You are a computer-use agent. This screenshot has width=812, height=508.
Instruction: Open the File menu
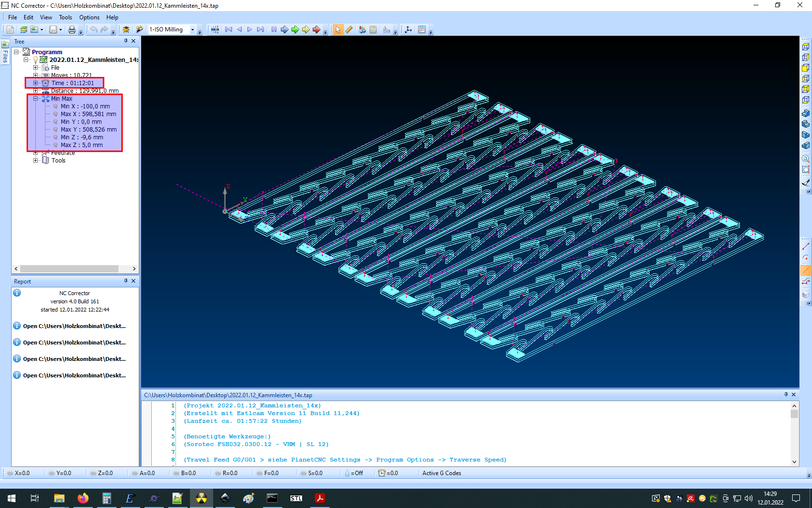[x=13, y=17]
